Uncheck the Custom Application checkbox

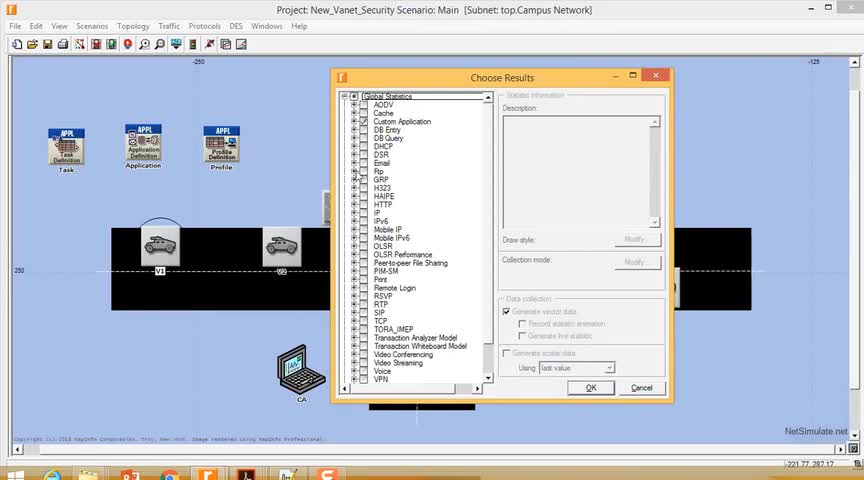pyautogui.click(x=364, y=121)
